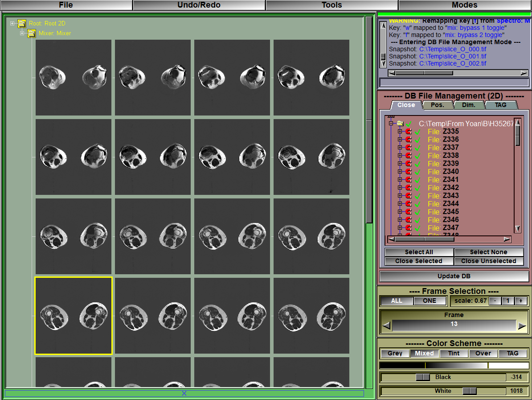Select the ONE frame selection toggle

(x=430, y=301)
